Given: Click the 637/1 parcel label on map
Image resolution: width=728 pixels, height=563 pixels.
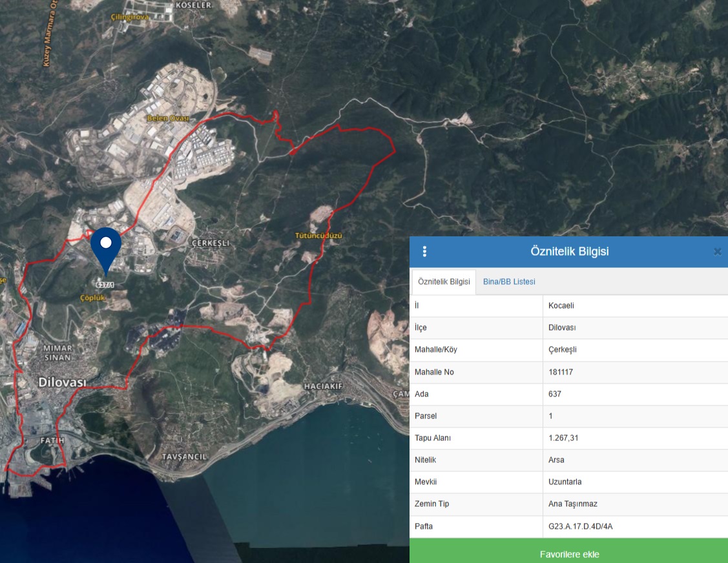Looking at the screenshot, I should 105,285.
